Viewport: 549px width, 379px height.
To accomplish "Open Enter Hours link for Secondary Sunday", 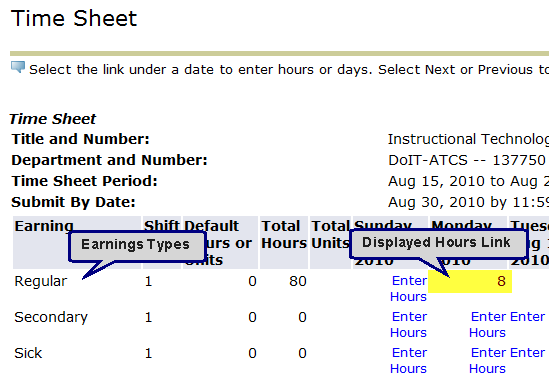I will (409, 324).
